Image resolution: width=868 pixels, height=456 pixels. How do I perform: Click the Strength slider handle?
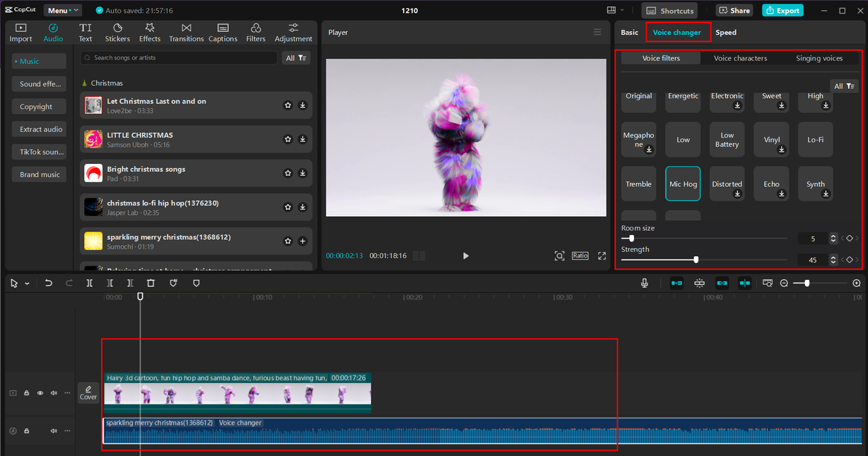tap(696, 260)
